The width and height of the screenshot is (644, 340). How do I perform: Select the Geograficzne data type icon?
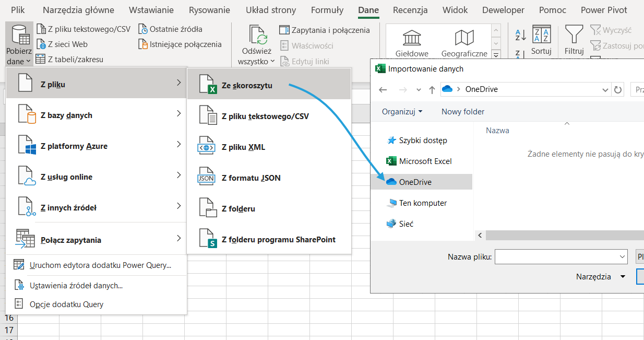pyautogui.click(x=464, y=38)
